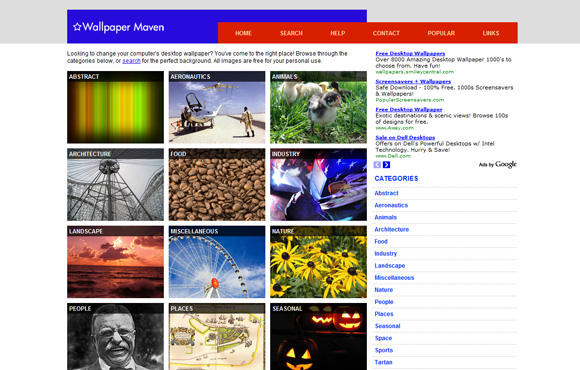580x370 pixels.
Task: Open the Architecture wallpaper thumbnail
Action: [x=115, y=185]
